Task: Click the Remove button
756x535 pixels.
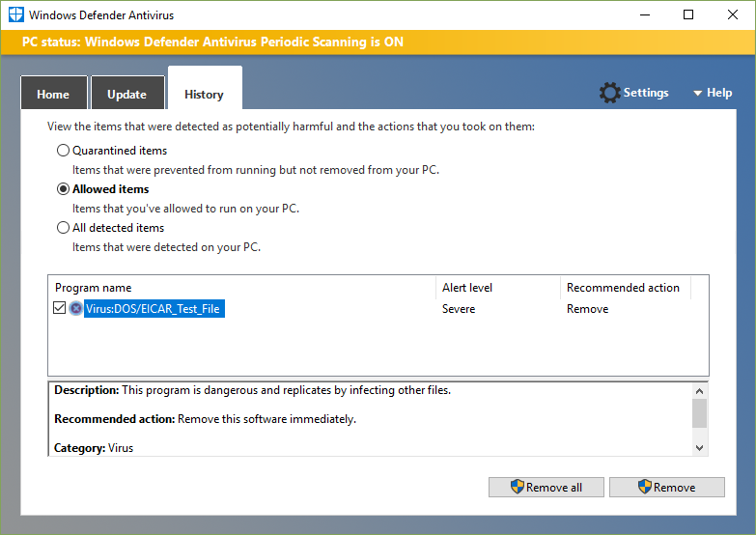Action: (667, 488)
